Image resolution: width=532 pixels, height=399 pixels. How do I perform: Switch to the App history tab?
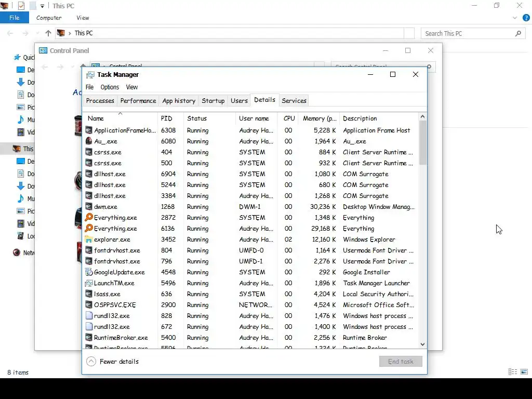179,101
